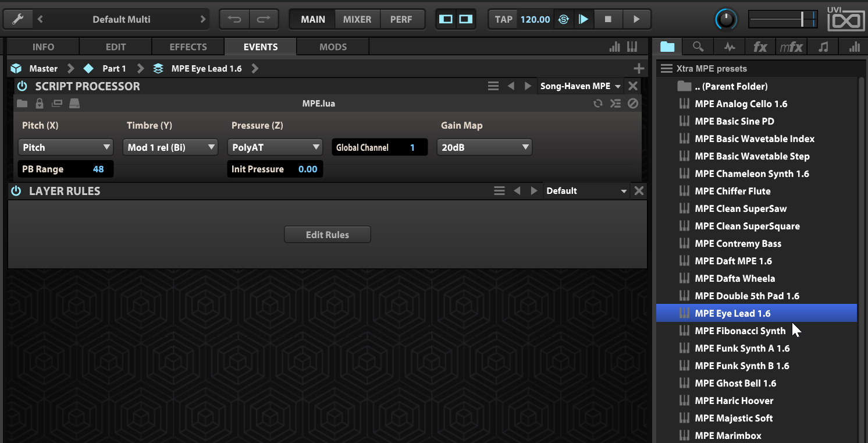
Task: Select Part 1 in the breadcrumb
Action: point(114,69)
